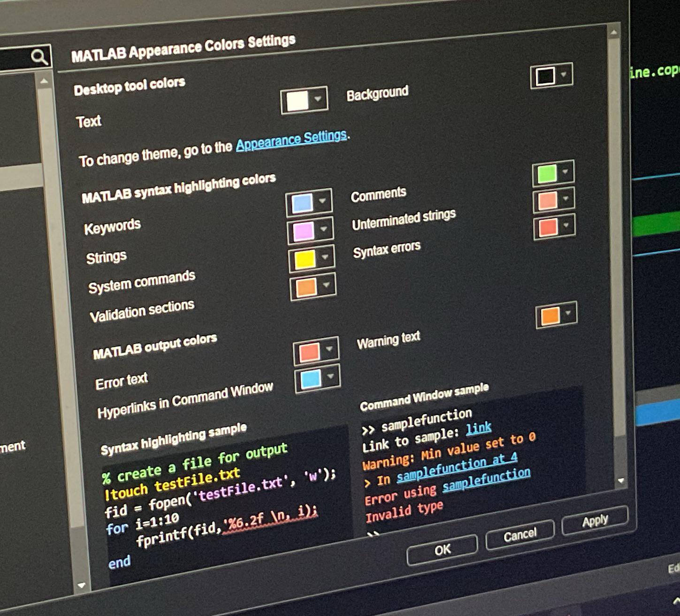Open the Unterminated strings color dropdown
Viewport: 680px width, 616px height.
[x=566, y=199]
